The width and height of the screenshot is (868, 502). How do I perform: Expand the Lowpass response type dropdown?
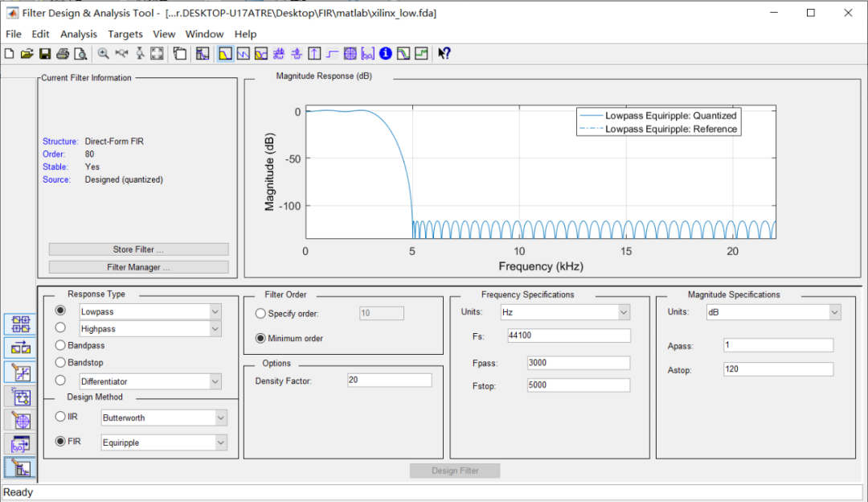pos(214,311)
